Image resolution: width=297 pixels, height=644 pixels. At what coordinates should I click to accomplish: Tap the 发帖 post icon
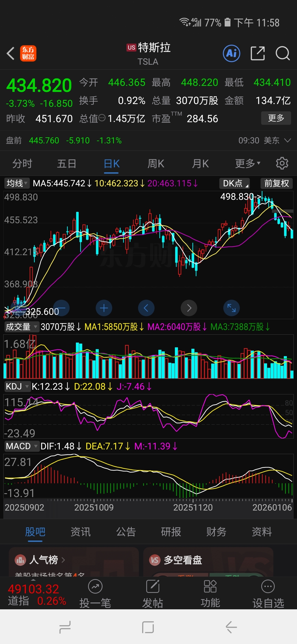(153, 586)
